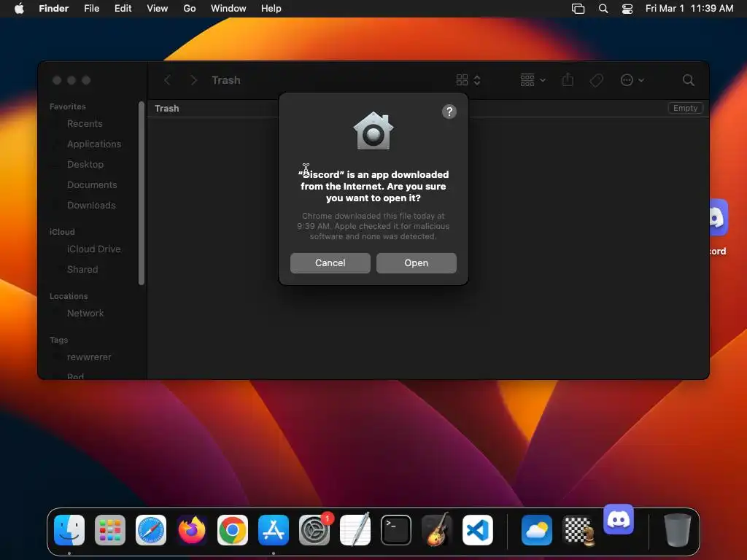The height and width of the screenshot is (560, 747).
Task: Open TextEdit from the Dock
Action: click(355, 530)
